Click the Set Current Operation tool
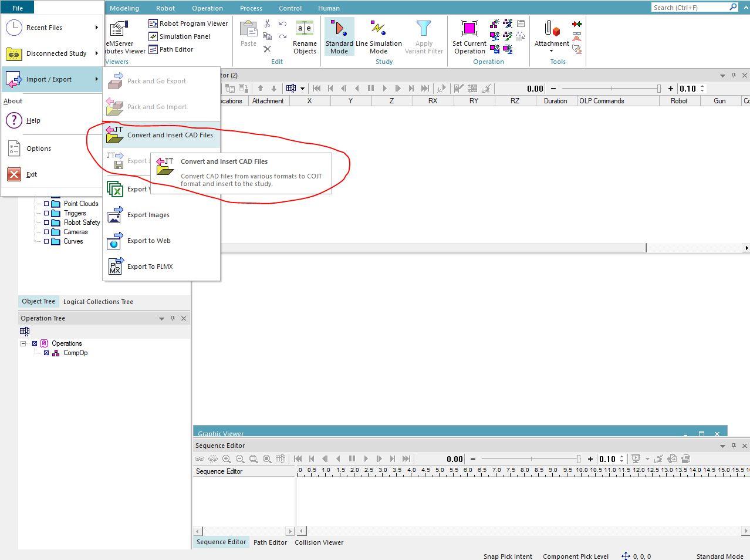Screen dimensions: 750x560 click(468, 36)
